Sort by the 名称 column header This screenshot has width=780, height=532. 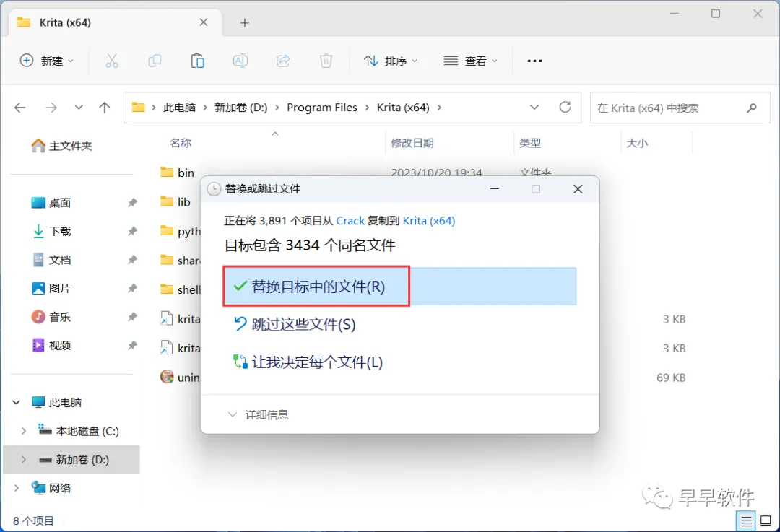pyautogui.click(x=181, y=143)
